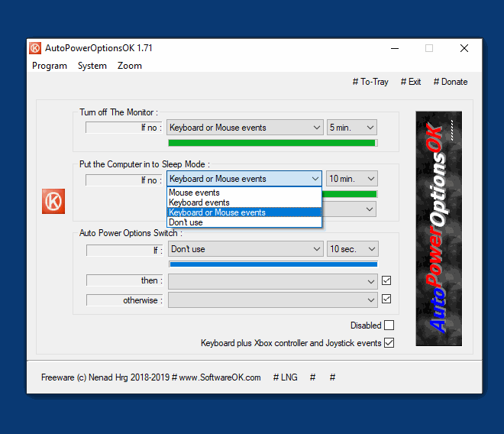
Task: Toggle the Disabled checkbox
Action: pyautogui.click(x=389, y=325)
